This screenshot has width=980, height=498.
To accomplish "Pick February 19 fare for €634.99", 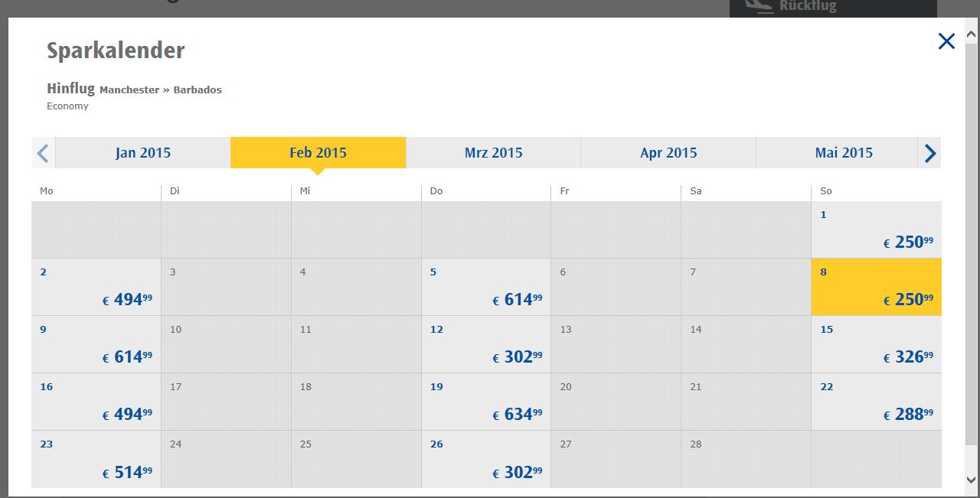I will (x=486, y=402).
